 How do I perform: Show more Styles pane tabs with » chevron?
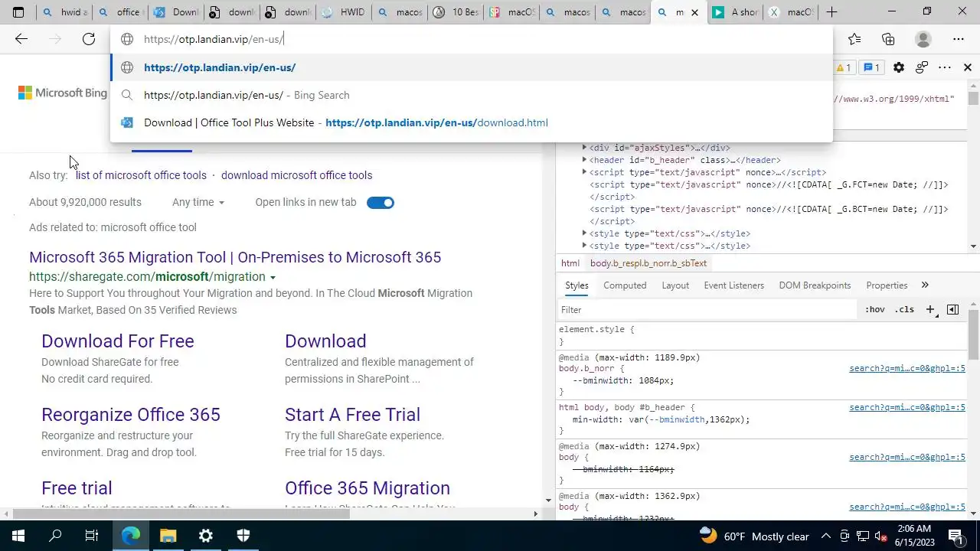point(925,285)
